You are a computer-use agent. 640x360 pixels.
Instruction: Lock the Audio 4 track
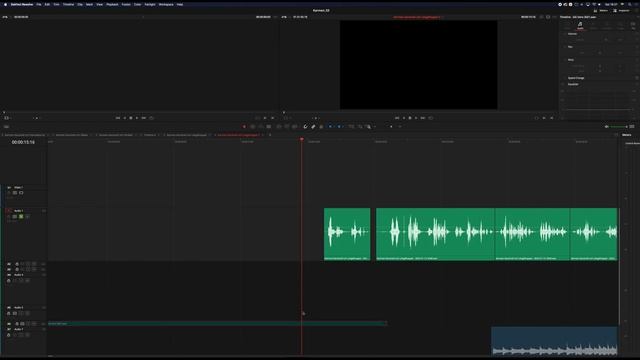coord(9,280)
